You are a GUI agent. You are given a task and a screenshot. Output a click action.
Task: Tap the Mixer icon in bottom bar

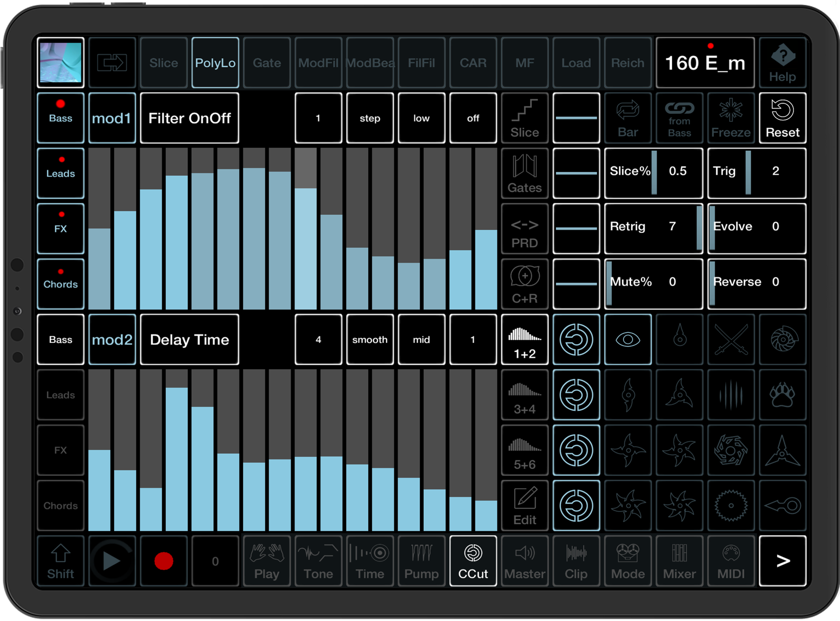pos(679,561)
